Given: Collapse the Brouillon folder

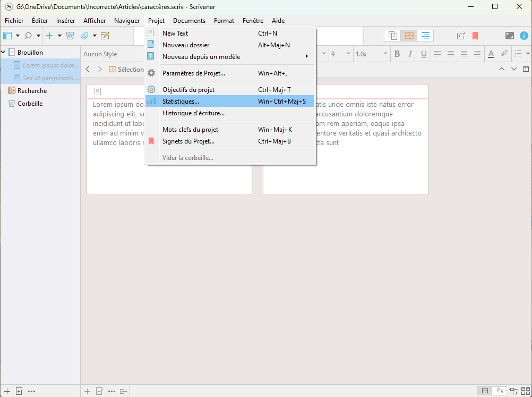Looking at the screenshot, I should [3, 52].
